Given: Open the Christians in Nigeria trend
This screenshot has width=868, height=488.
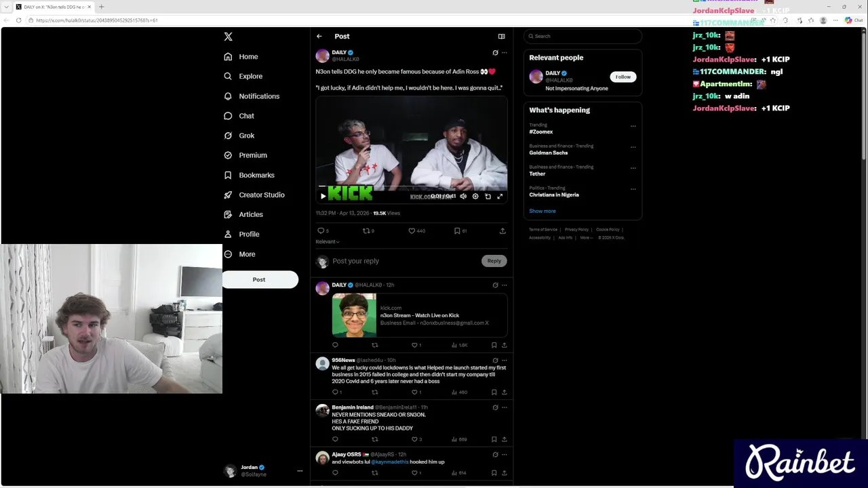Looking at the screenshot, I should [x=554, y=195].
